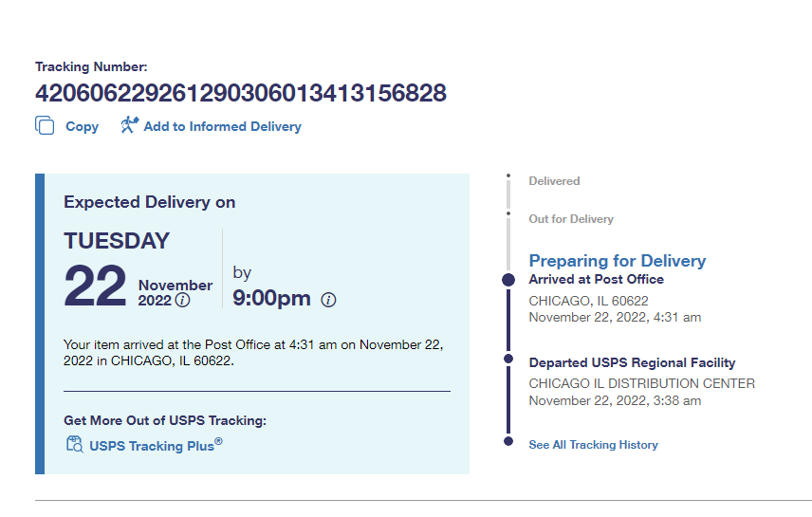Select the tracking number text

click(x=241, y=93)
